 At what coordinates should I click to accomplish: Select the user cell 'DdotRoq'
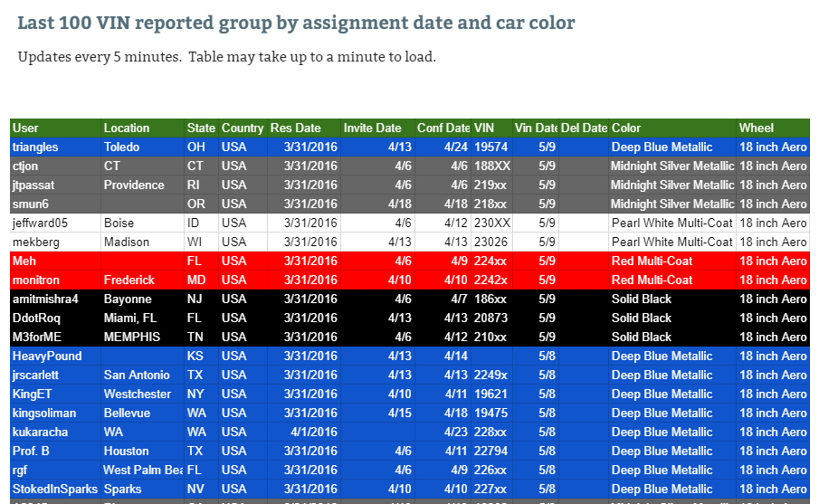55,319
